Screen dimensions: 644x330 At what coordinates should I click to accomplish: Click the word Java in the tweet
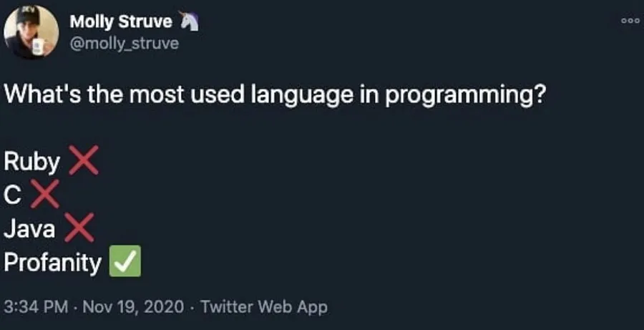30,230
